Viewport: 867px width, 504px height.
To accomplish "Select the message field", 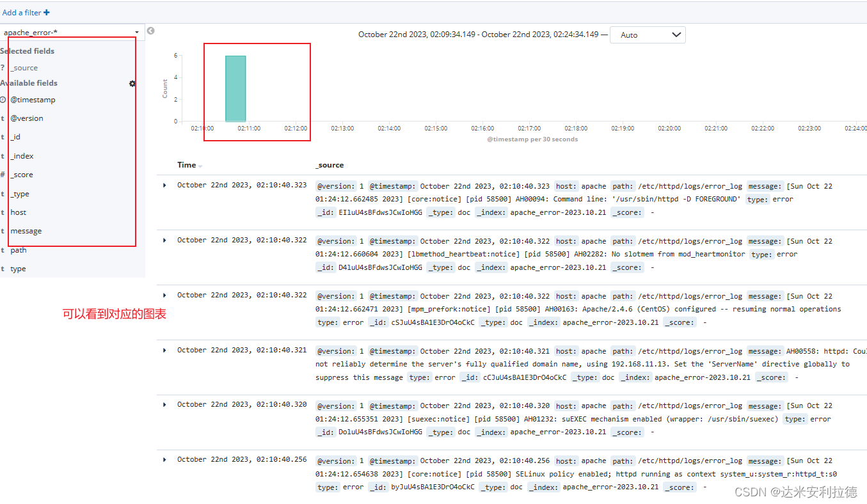I will tap(26, 231).
